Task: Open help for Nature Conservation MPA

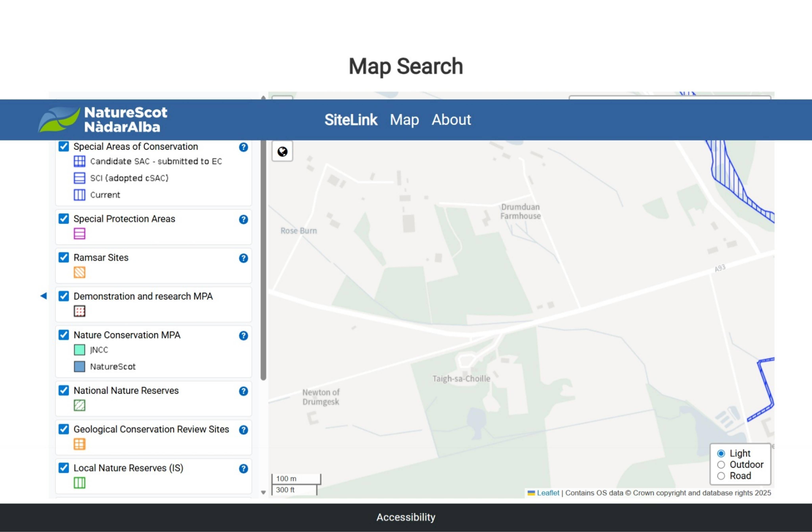Action: 243,336
